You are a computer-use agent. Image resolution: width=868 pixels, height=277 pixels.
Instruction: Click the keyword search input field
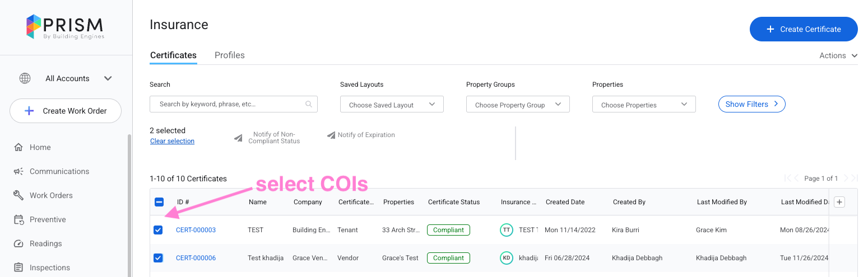pos(231,104)
